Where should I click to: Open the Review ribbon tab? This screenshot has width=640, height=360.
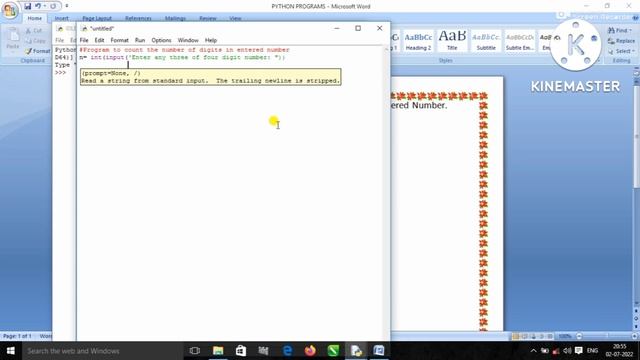[208, 18]
